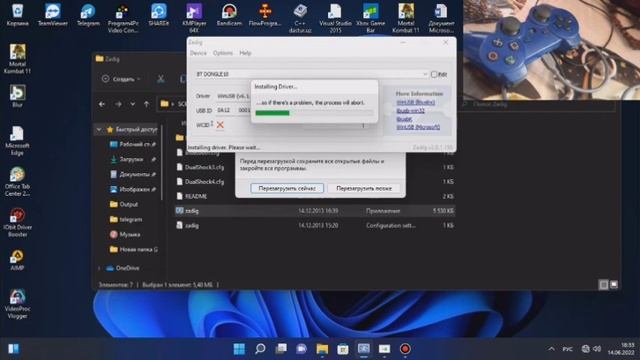Image resolution: width=640 pixels, height=360 pixels.
Task: Click the controller webcam video overlay
Action: pos(551,50)
